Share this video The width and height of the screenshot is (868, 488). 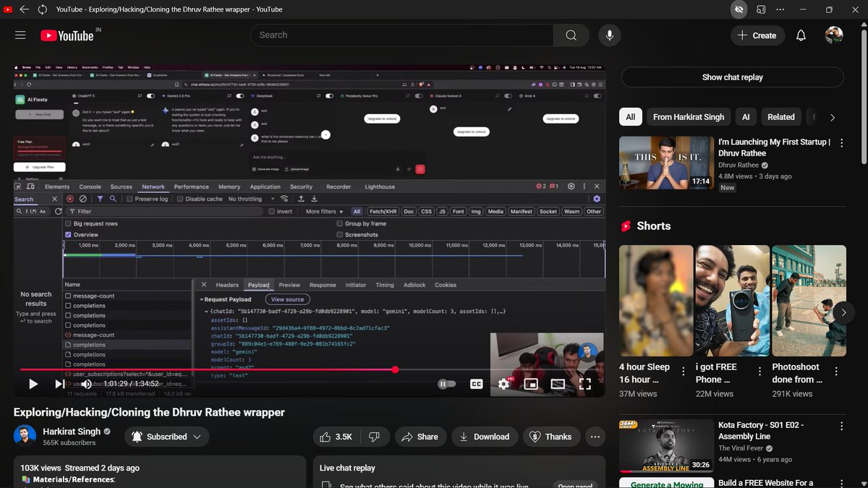coord(420,437)
